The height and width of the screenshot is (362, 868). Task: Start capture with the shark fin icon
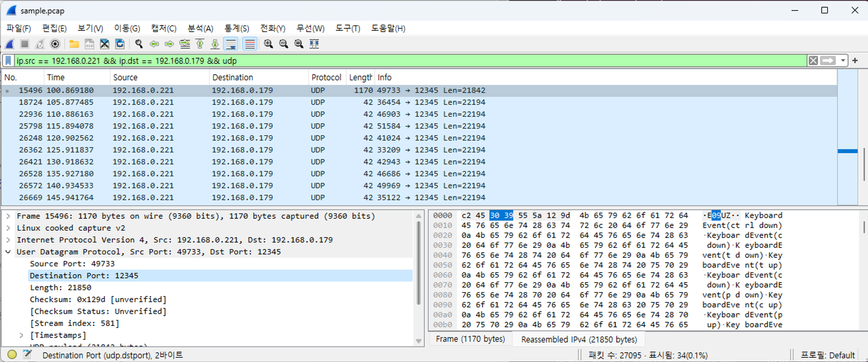coord(10,44)
